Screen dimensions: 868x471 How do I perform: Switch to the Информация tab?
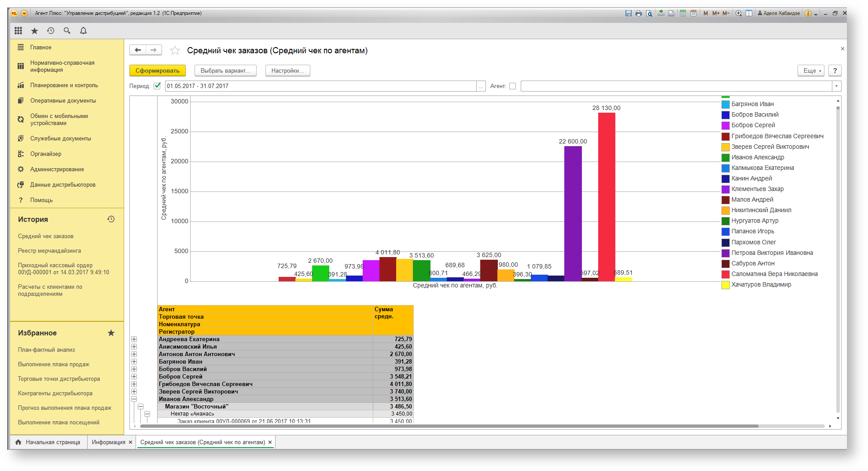[108, 442]
